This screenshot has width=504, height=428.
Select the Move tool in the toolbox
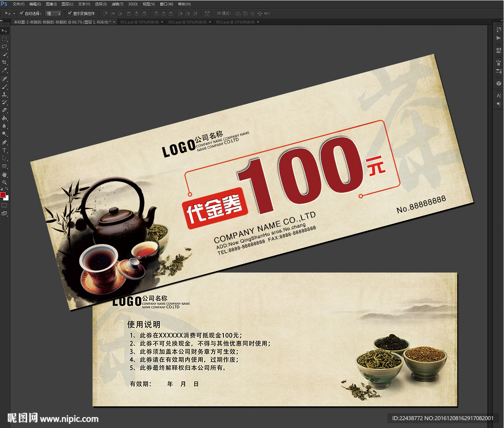pos(4,31)
